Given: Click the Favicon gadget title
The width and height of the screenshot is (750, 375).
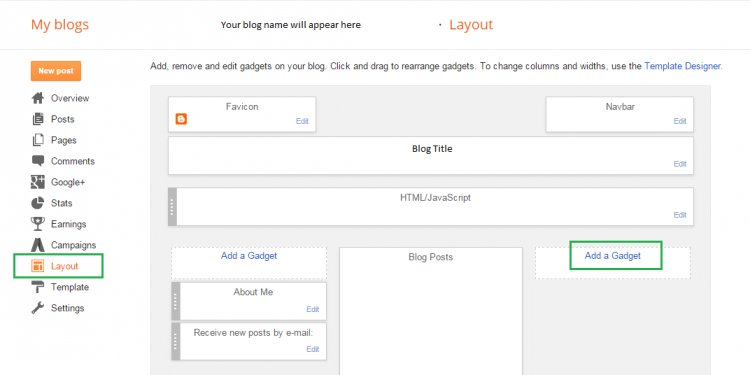Looking at the screenshot, I should [242, 107].
